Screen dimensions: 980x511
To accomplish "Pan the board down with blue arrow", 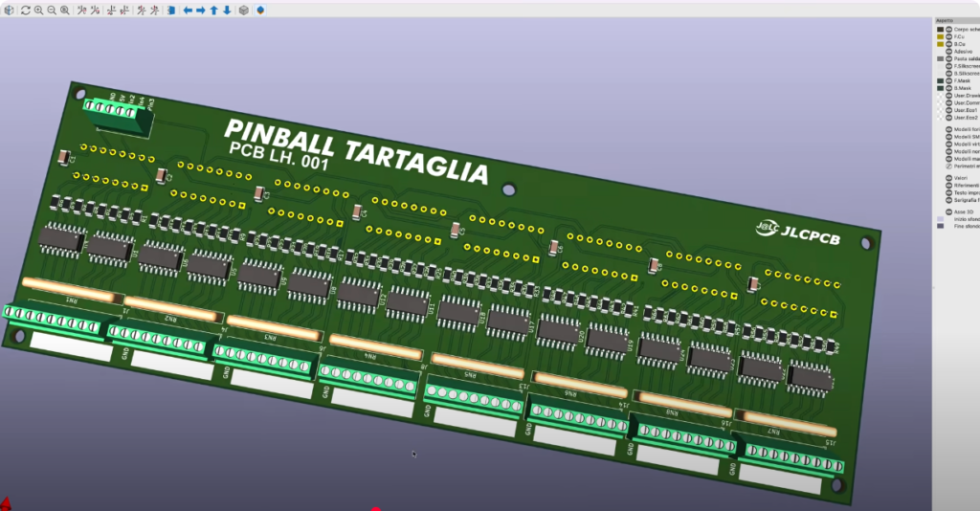I will pyautogui.click(x=227, y=10).
